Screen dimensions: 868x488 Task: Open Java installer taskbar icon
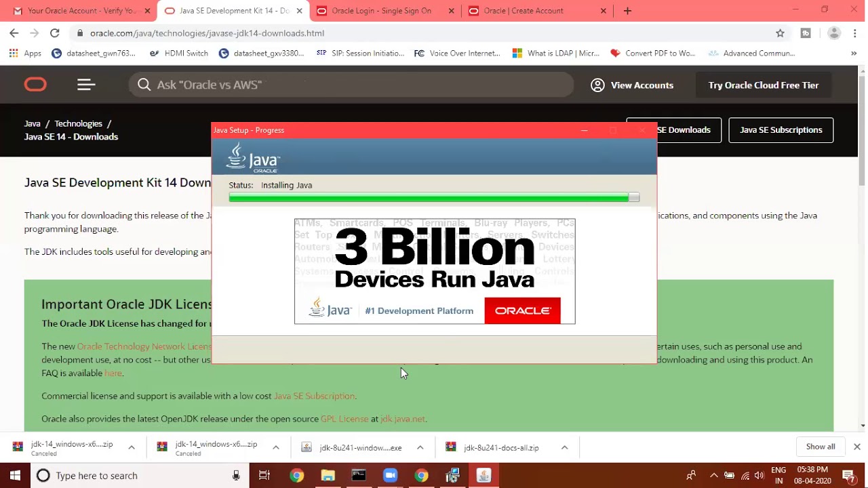[x=484, y=475]
